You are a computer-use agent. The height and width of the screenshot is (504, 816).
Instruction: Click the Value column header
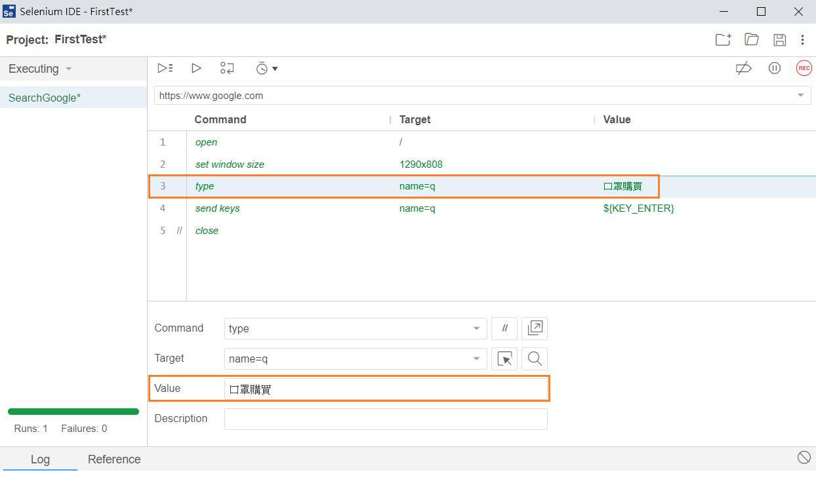click(617, 119)
